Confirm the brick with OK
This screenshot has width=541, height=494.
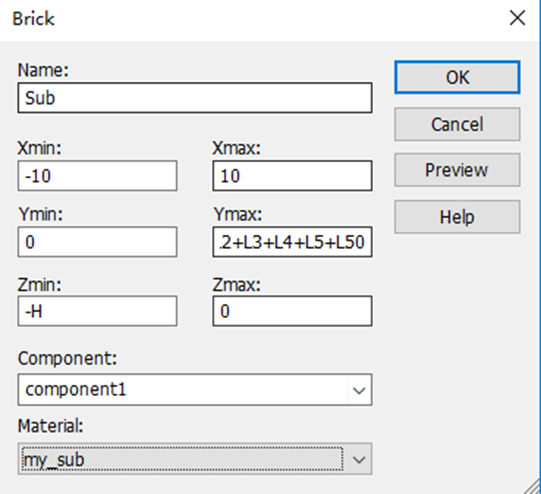pos(457,77)
